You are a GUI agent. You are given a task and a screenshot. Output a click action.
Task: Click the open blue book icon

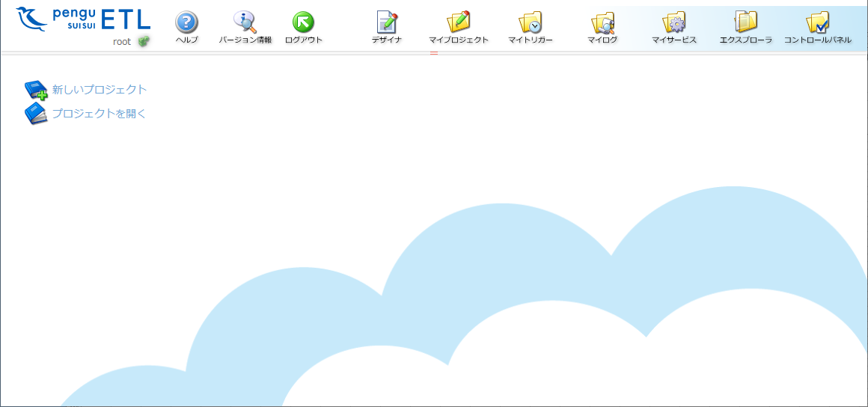click(x=35, y=114)
